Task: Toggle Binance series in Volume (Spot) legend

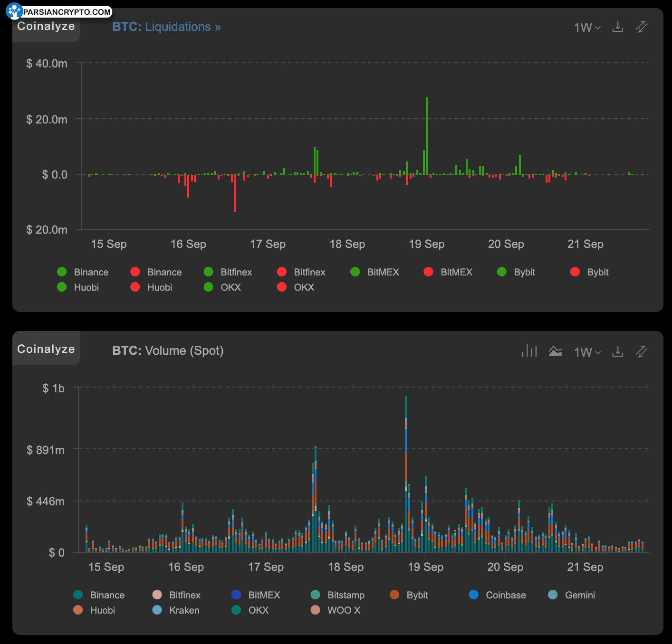Action: 99,595
